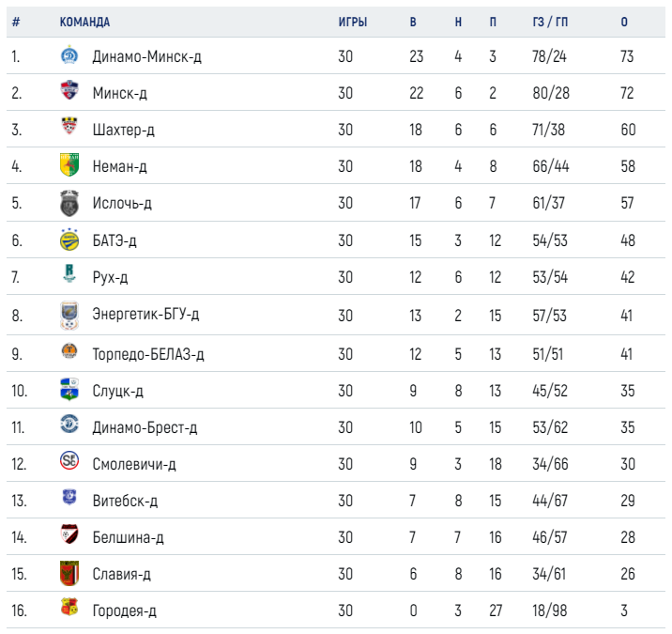672x634 pixels.
Task: Click the Славия-д red-green crest
Action: click(x=69, y=574)
